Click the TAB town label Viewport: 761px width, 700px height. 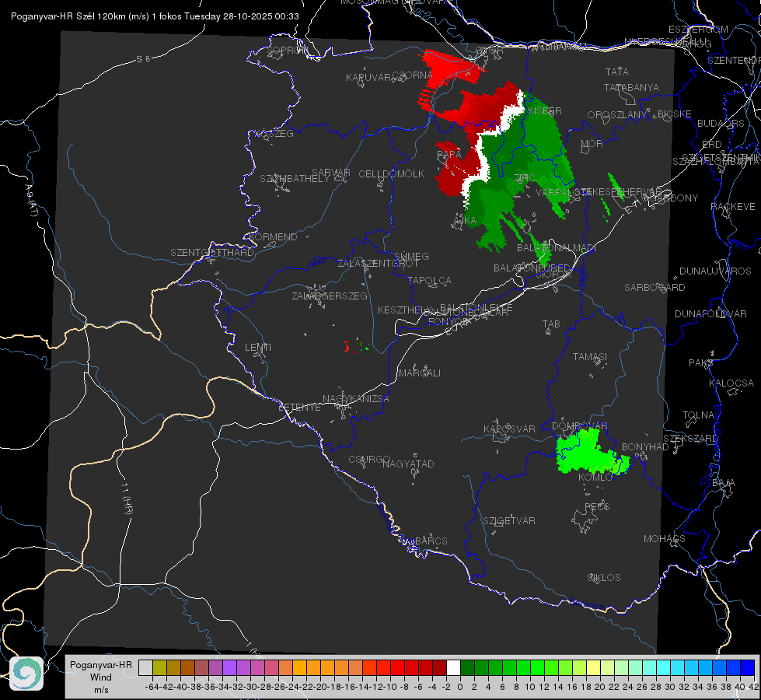[x=551, y=324]
